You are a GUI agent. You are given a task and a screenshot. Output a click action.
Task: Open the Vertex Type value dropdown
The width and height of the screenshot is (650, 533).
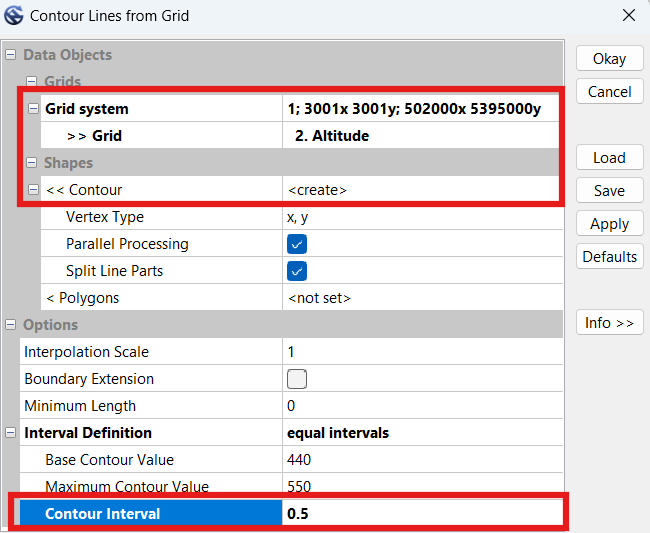420,217
